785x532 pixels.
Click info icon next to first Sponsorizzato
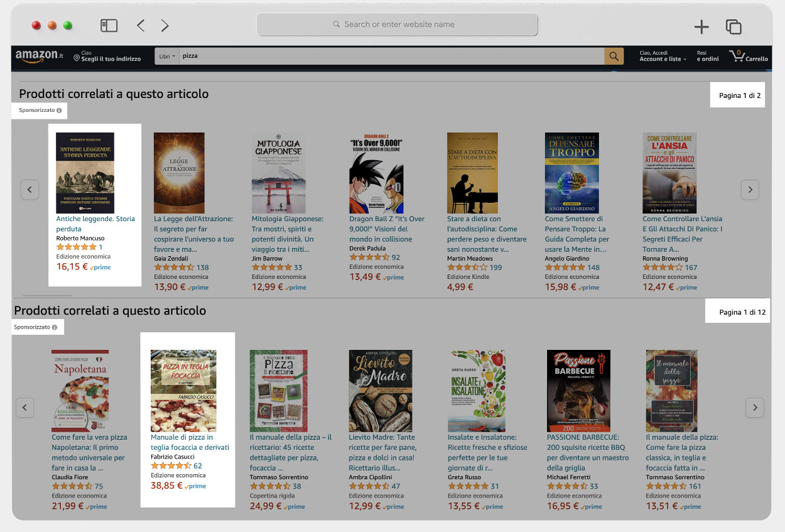click(59, 111)
